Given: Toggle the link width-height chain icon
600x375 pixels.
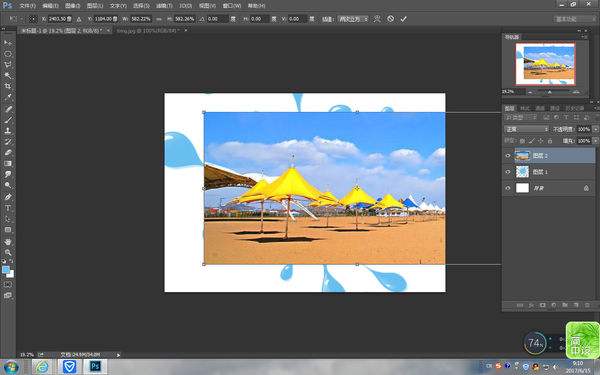Looking at the screenshot, I should tap(159, 19).
